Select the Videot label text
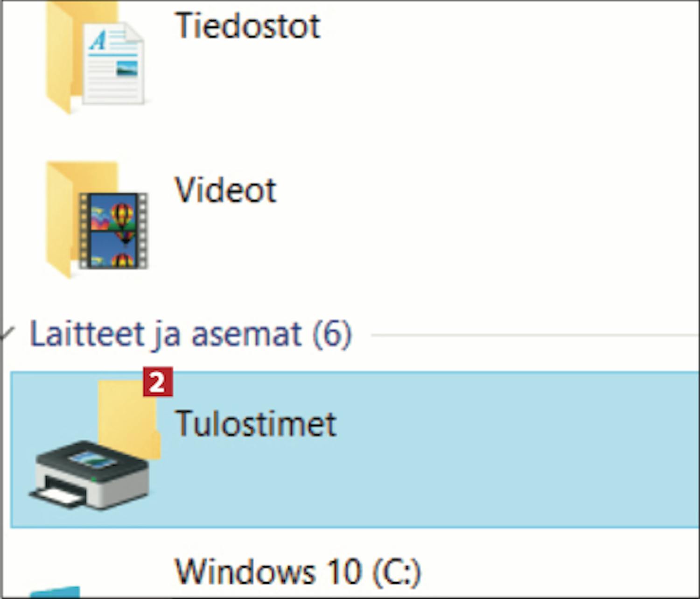Screen dimensions: 700x599 pos(225,190)
